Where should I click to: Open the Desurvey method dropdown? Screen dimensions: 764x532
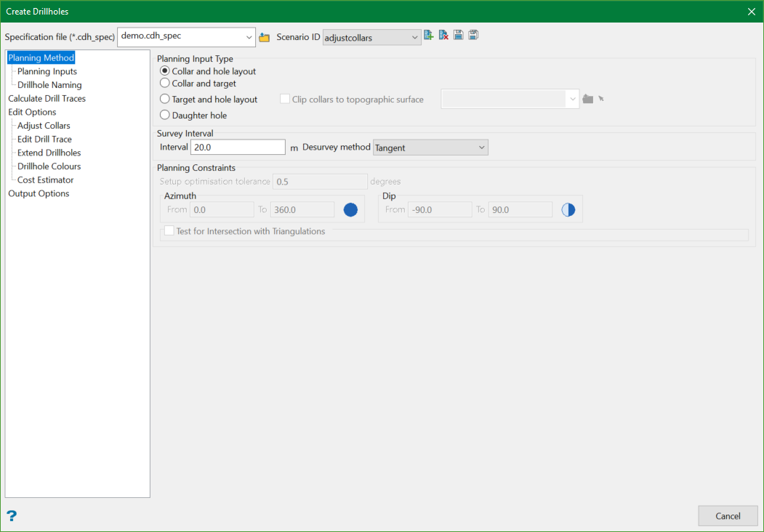pyautogui.click(x=481, y=148)
